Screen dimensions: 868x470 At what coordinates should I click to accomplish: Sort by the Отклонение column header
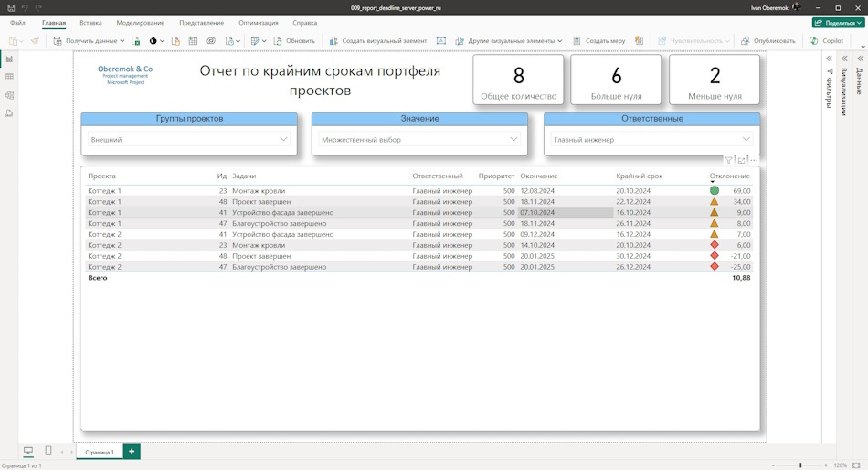point(730,176)
